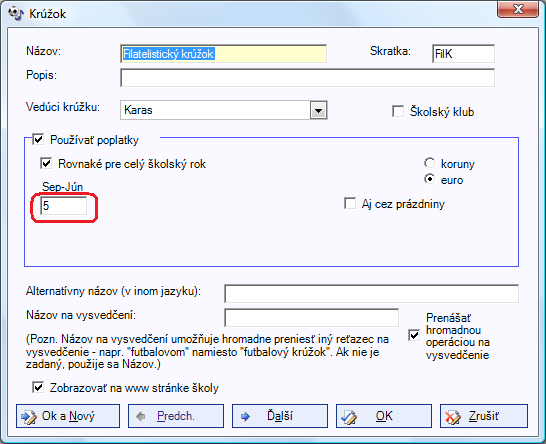
Task: Uncheck Používať poplatky
Action: coord(38,140)
